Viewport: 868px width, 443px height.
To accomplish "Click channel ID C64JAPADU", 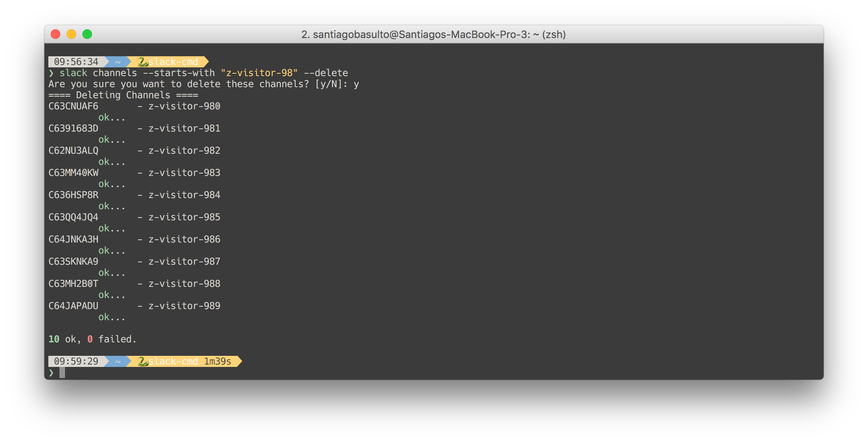I will point(73,306).
